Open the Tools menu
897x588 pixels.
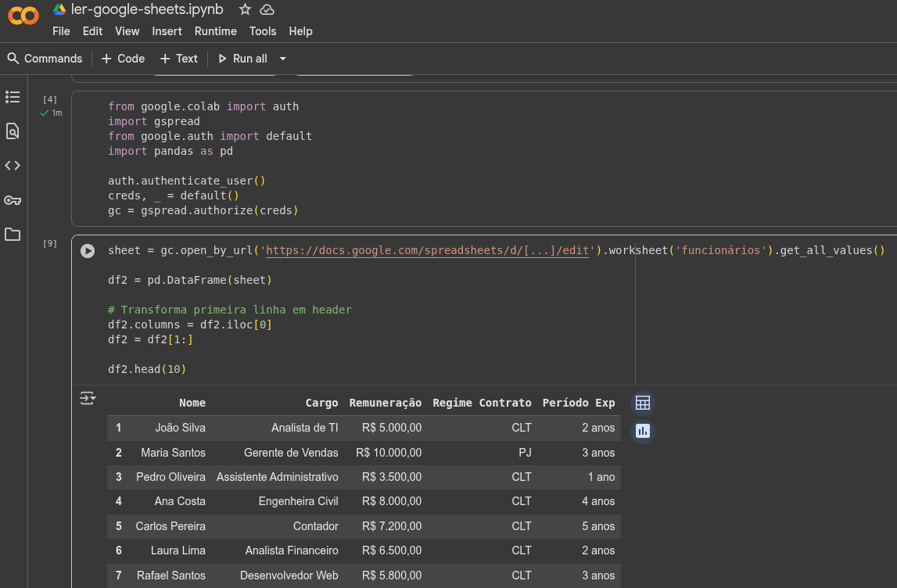[262, 31]
